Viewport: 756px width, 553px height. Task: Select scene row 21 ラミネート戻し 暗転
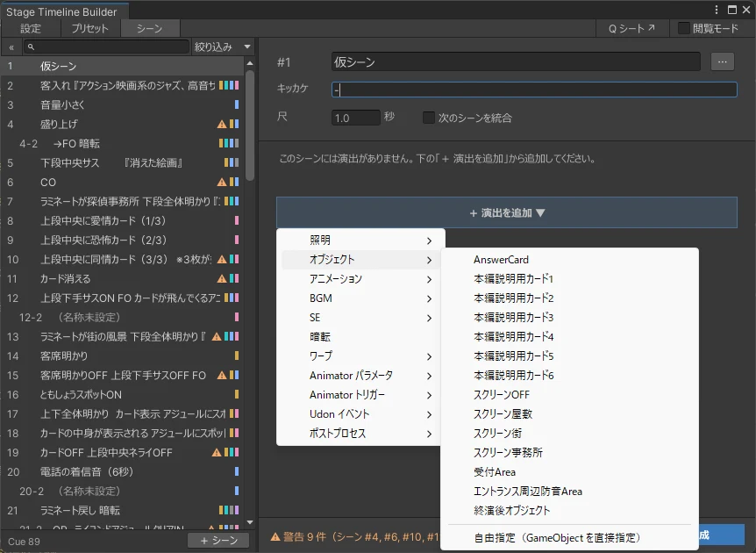(123, 510)
